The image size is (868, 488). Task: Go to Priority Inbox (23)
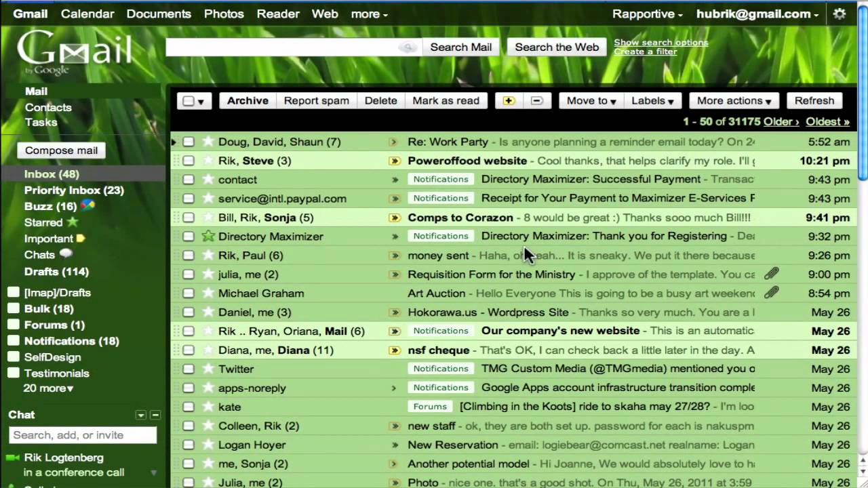point(74,190)
